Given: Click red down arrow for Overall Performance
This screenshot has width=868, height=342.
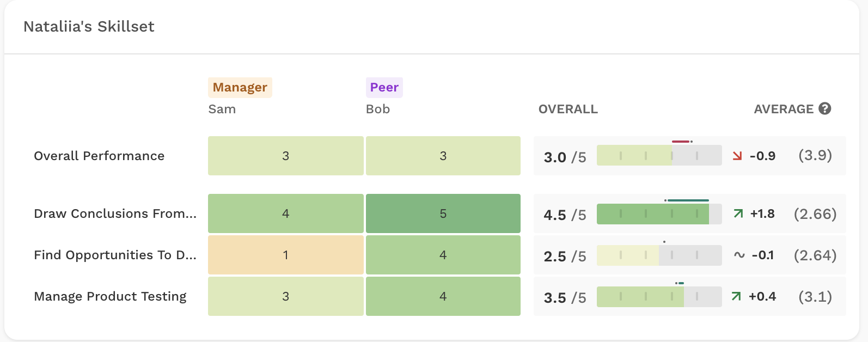Looking at the screenshot, I should pos(737,156).
